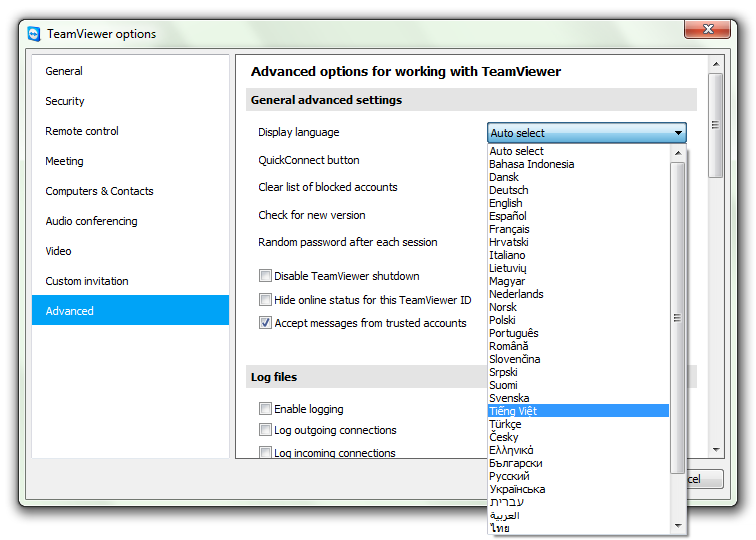Switch to Audio conferencing settings
756x540 pixels.
pyautogui.click(x=130, y=221)
